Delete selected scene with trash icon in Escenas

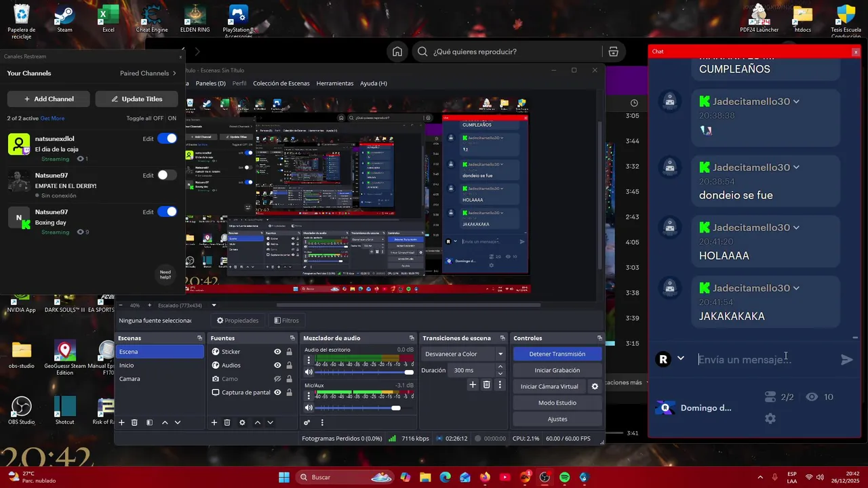point(134,422)
